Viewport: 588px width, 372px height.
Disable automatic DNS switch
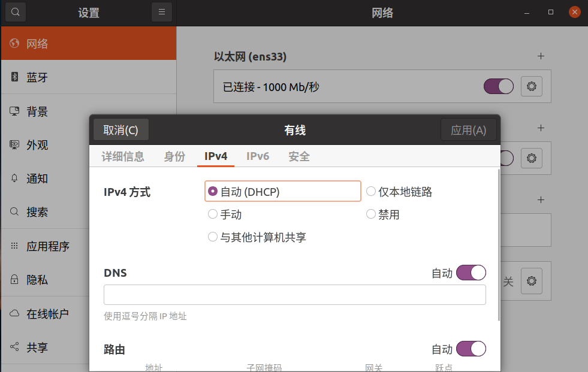point(471,273)
